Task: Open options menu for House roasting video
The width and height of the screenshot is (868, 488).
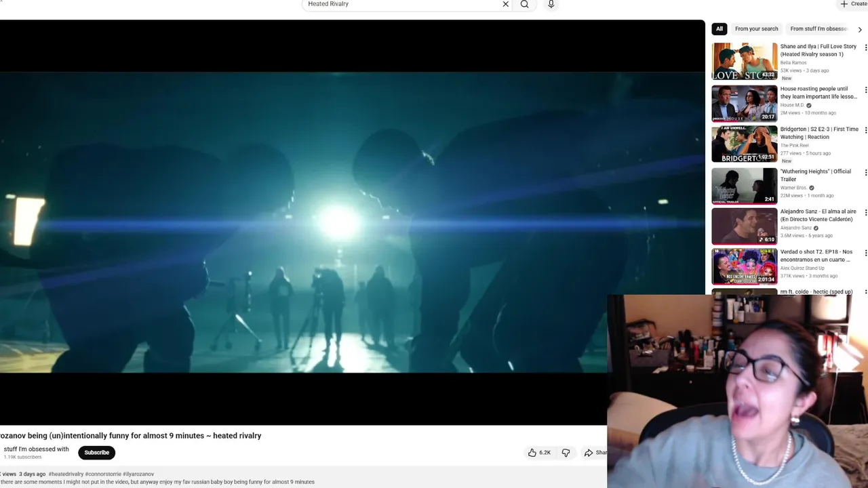Action: (x=865, y=89)
